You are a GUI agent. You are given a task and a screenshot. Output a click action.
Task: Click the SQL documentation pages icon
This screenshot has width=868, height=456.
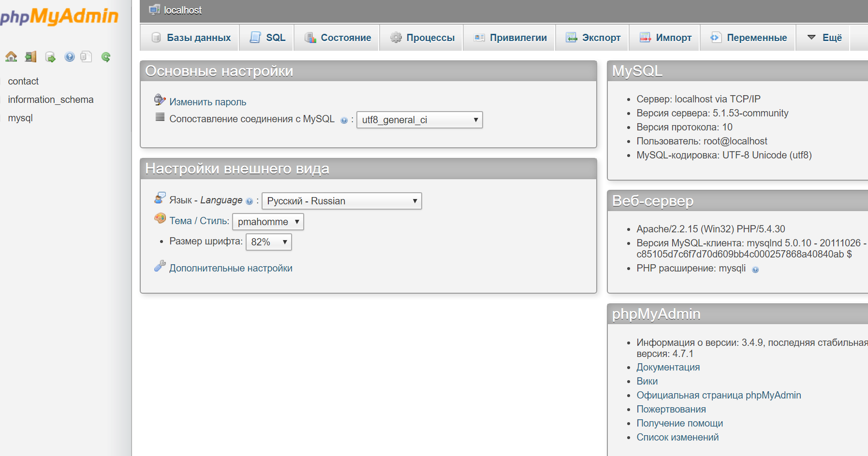[x=86, y=57]
